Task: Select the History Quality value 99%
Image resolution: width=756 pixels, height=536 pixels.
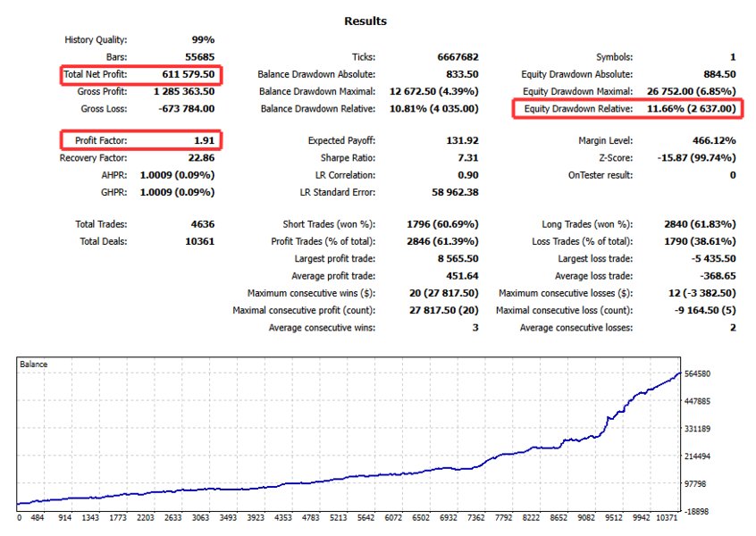Action: (203, 40)
